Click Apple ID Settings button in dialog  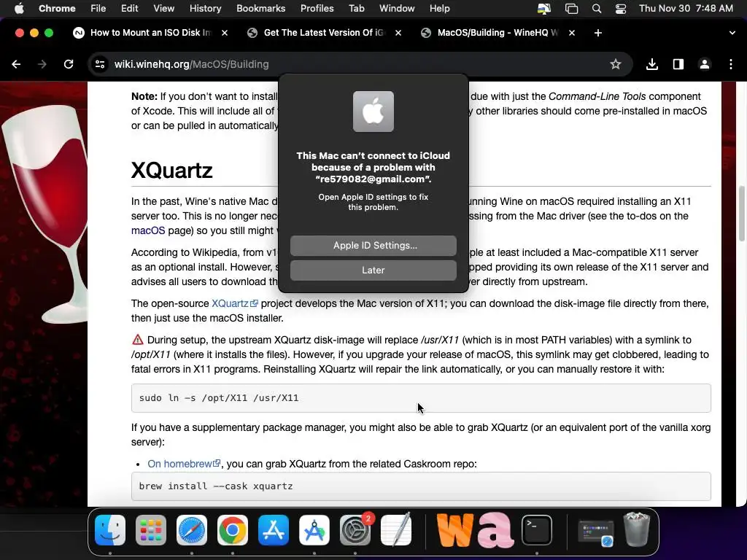pos(373,245)
